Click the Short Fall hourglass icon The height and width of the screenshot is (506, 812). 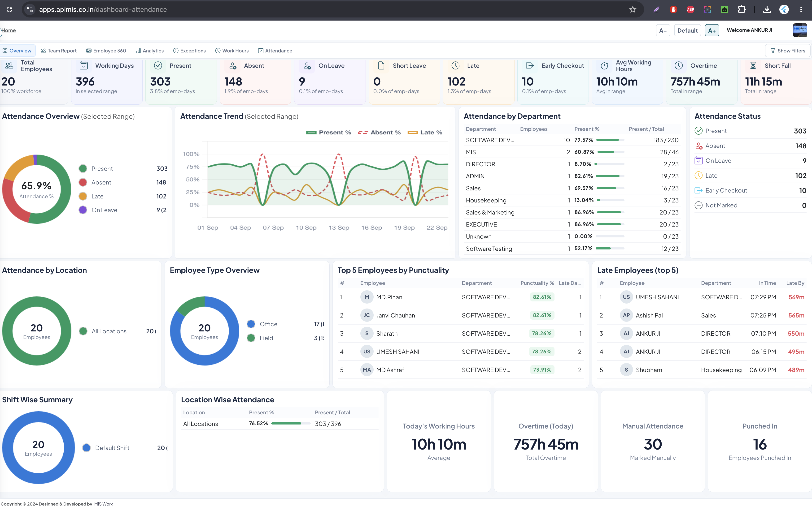753,66
